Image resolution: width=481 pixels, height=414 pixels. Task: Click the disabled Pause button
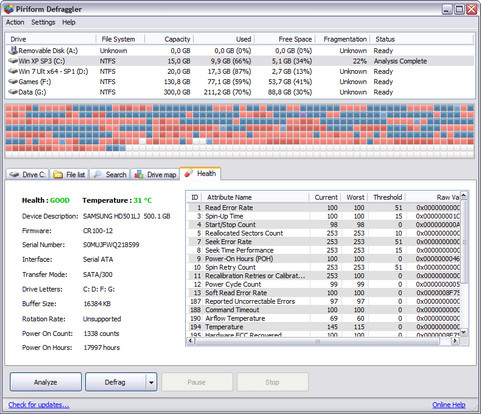pos(197,382)
